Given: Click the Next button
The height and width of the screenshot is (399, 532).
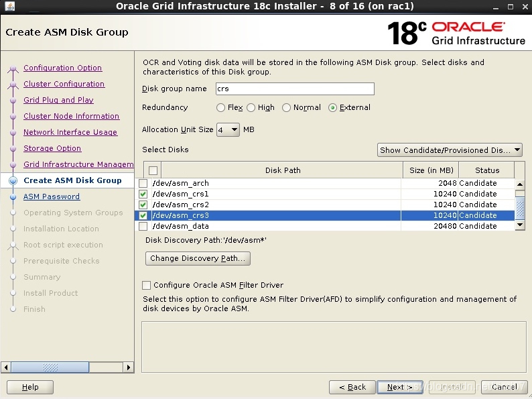Looking at the screenshot, I should [400, 387].
